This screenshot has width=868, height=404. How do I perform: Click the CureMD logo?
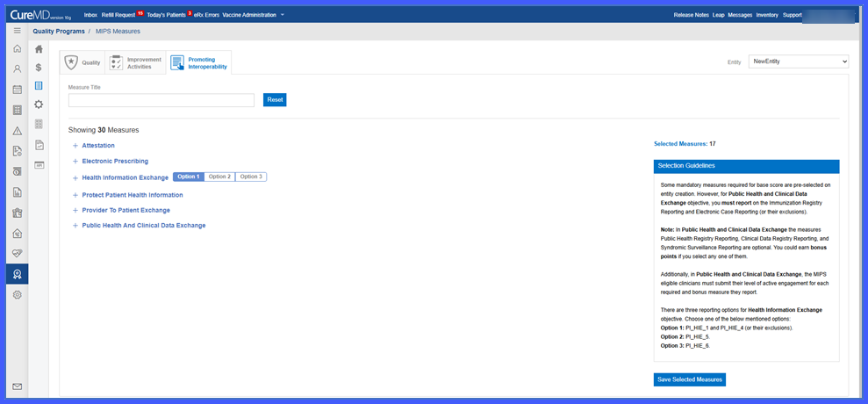[x=40, y=15]
